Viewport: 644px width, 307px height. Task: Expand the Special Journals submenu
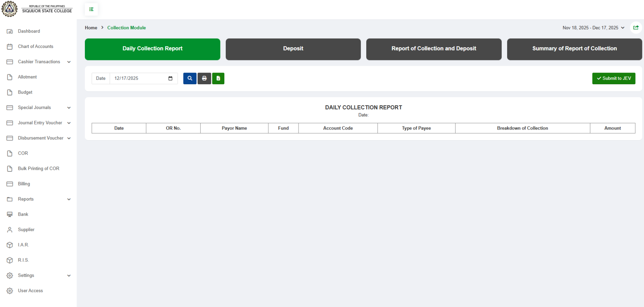coord(39,108)
